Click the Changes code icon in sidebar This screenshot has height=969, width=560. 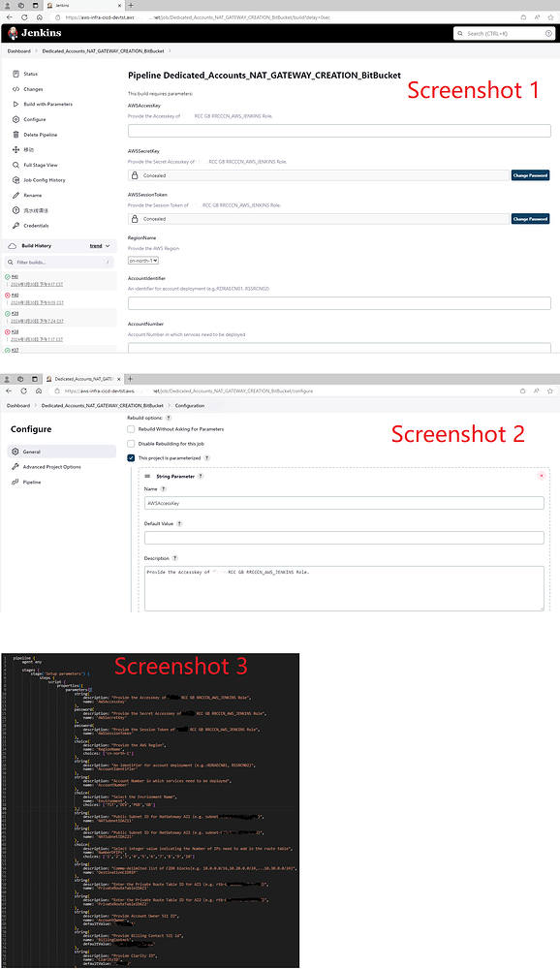pyautogui.click(x=16, y=89)
